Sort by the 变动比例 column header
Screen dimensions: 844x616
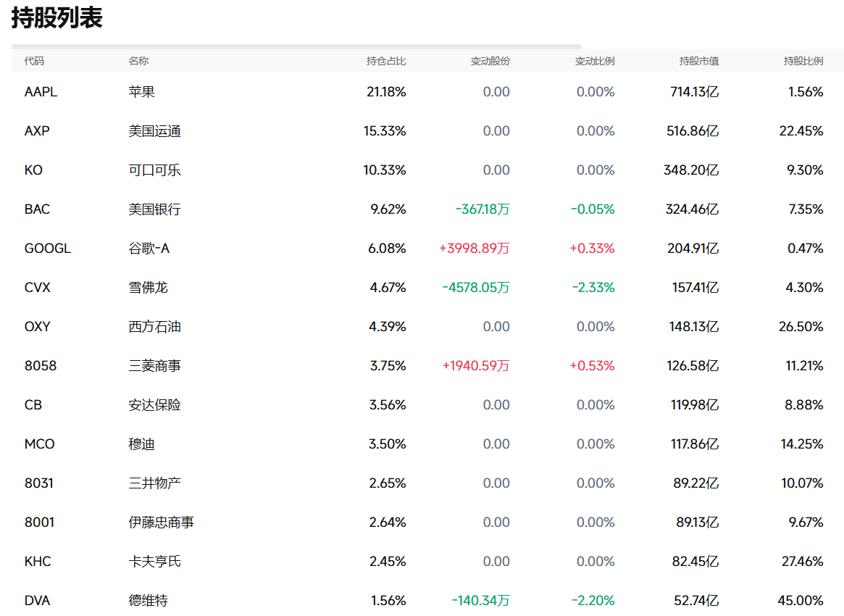(595, 62)
